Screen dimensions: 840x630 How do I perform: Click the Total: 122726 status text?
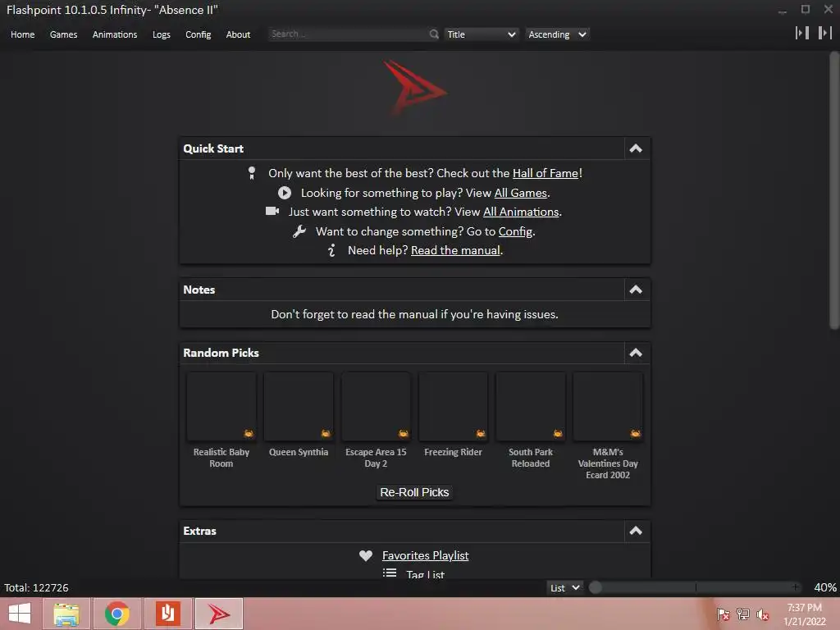[36, 587]
